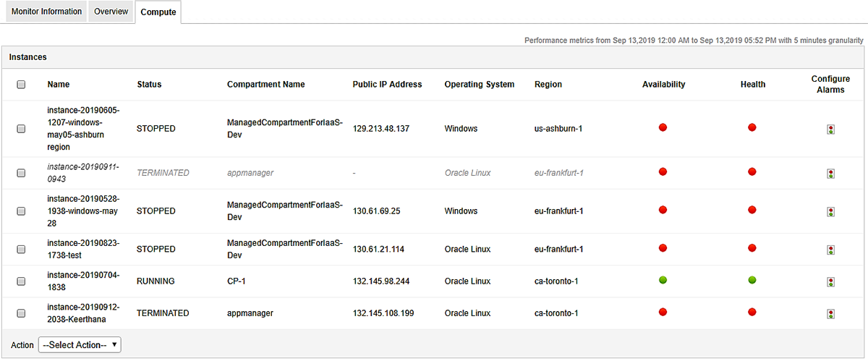This screenshot has height=361, width=868.
Task: Select checkbox for instance-20190823-1738-test
Action: click(x=21, y=249)
